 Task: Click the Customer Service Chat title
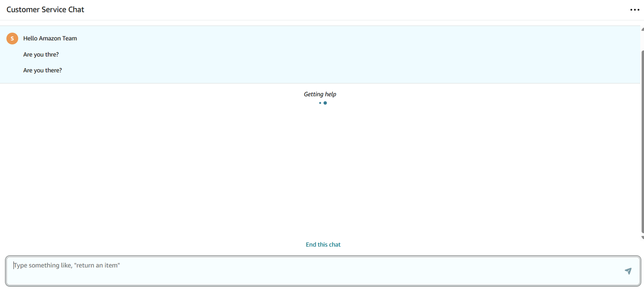tap(45, 10)
